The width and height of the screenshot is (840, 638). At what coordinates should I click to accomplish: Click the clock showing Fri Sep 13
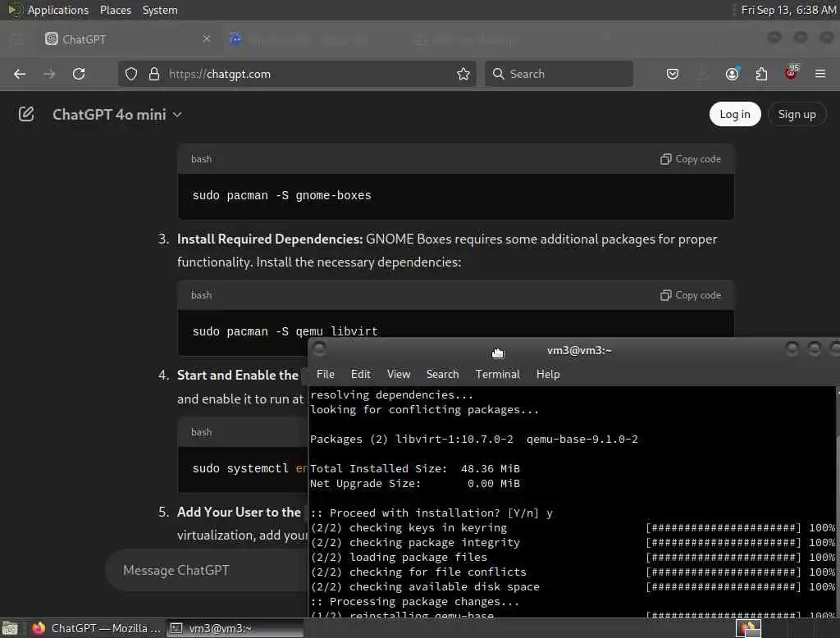pyautogui.click(x=788, y=10)
